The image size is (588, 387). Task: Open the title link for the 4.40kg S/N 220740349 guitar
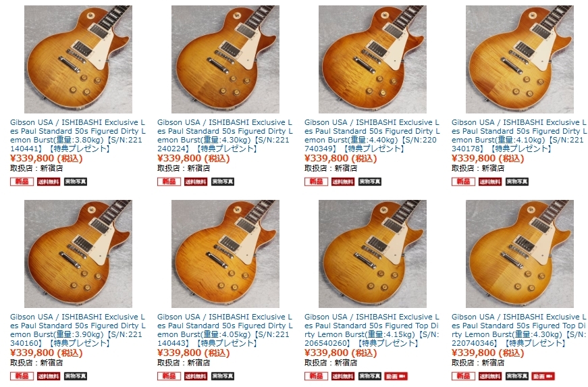point(372,135)
